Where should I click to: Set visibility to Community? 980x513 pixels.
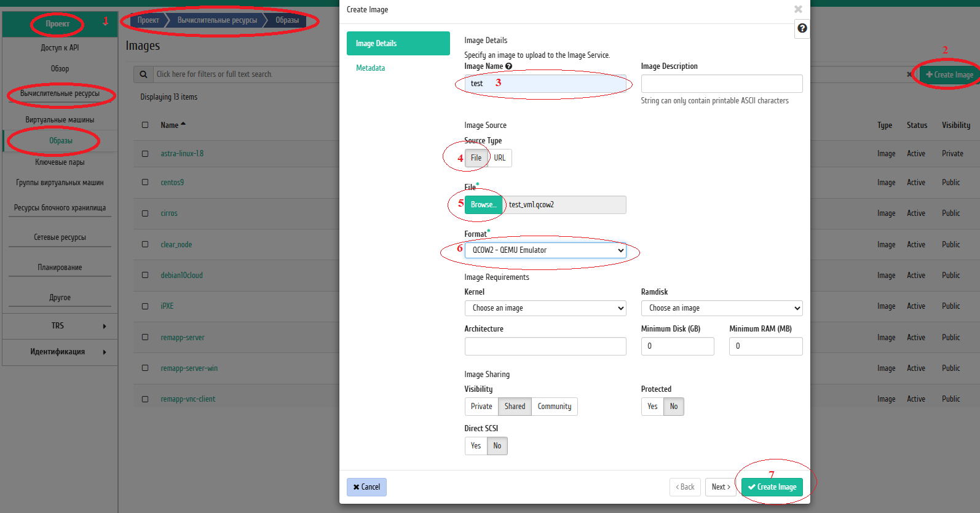pyautogui.click(x=555, y=407)
